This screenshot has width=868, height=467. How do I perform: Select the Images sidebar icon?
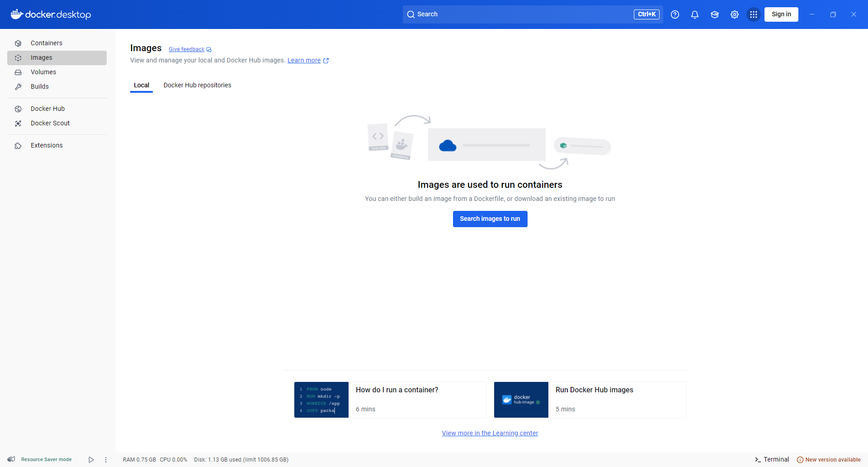pos(18,58)
